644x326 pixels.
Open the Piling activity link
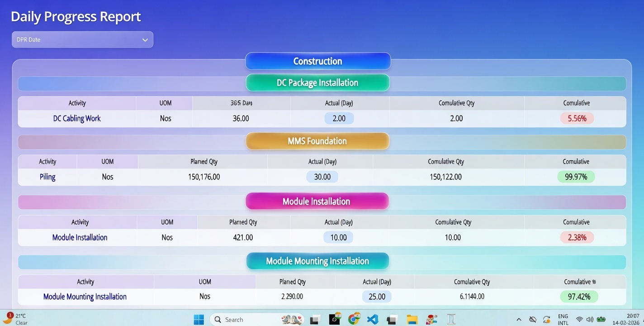coord(47,177)
